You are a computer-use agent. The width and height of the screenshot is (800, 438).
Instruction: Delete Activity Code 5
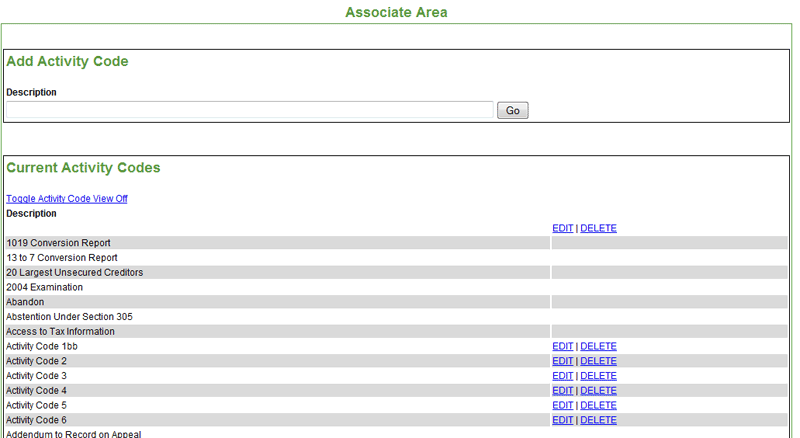pos(598,405)
